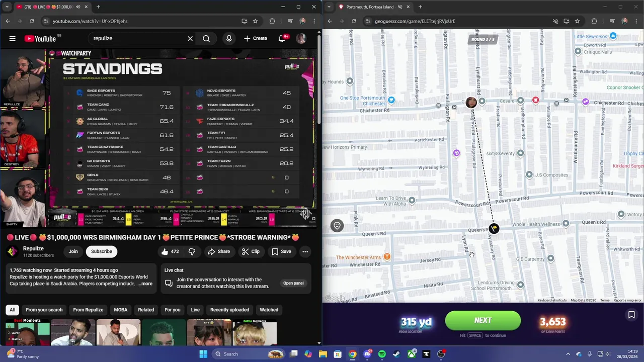Open site info dropdown in GeoGuessr address bar
Image resolution: width=644 pixels, height=362 pixels.
coord(368,21)
